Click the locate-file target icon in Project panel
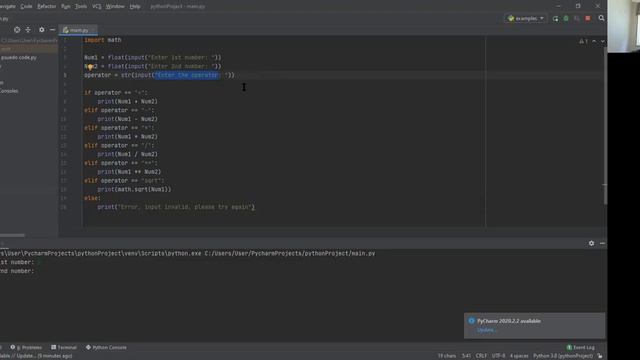The width and height of the screenshot is (640, 360). [x=17, y=30]
